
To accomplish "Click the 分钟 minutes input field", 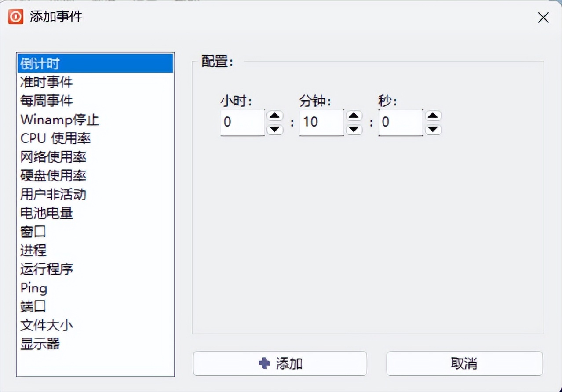I will click(x=321, y=122).
